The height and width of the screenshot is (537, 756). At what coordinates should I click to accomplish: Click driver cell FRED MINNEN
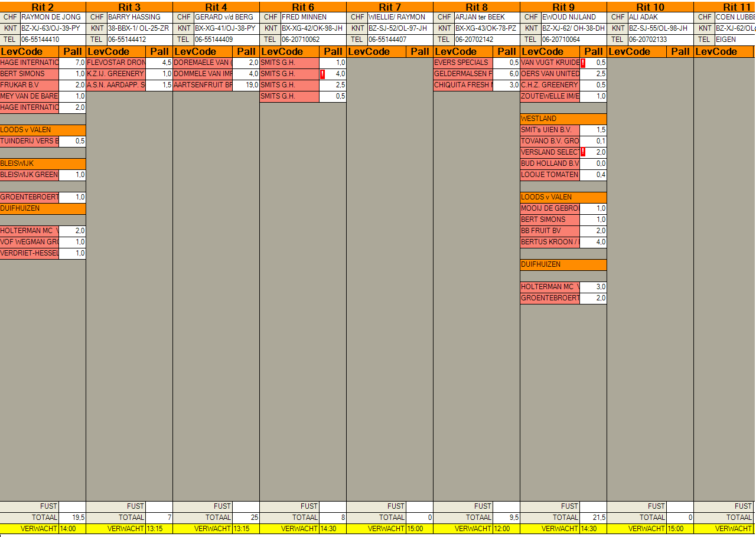click(314, 18)
